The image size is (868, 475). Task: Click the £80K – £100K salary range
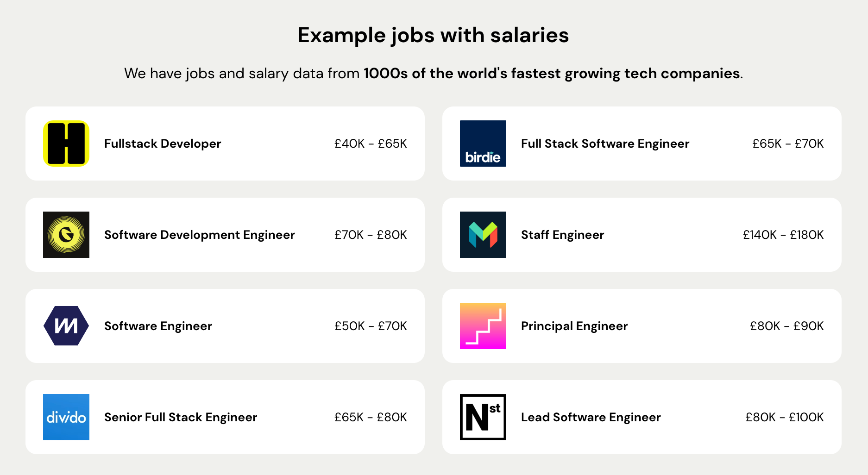click(x=785, y=417)
